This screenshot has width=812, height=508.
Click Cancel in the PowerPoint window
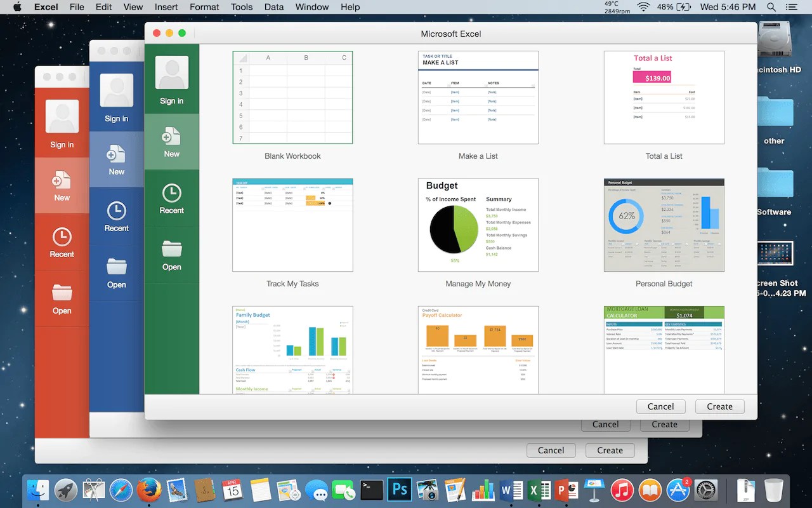tap(551, 450)
